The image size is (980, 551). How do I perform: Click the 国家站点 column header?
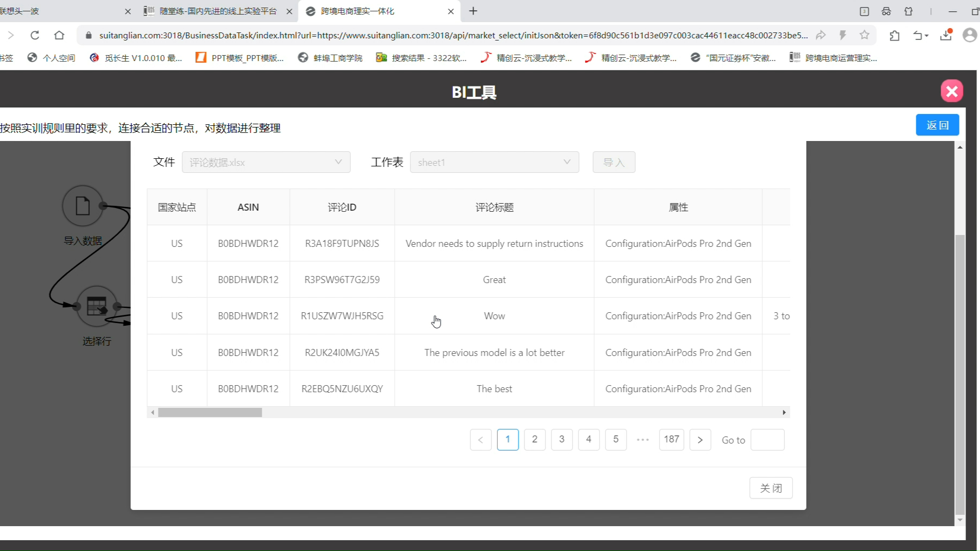pyautogui.click(x=177, y=207)
